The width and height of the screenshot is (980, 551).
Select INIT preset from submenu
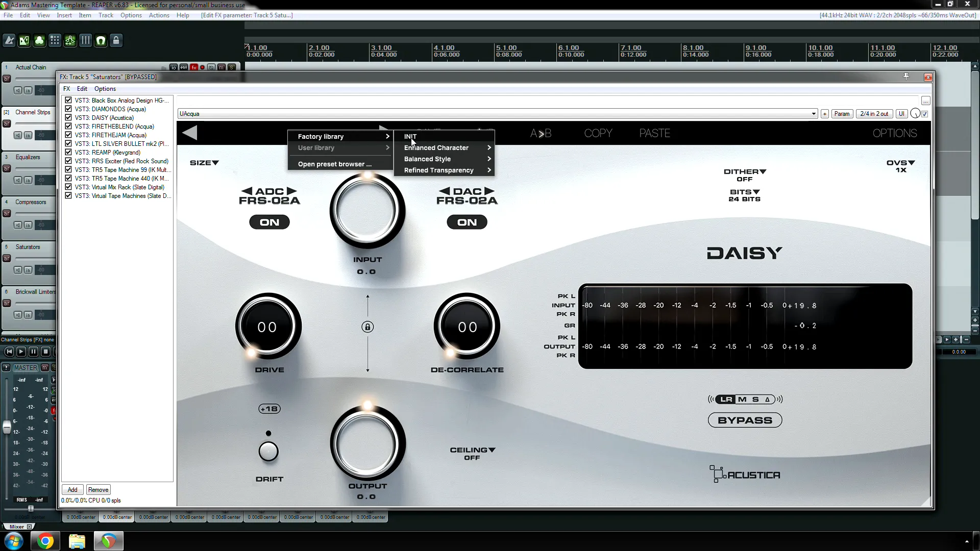(444, 137)
